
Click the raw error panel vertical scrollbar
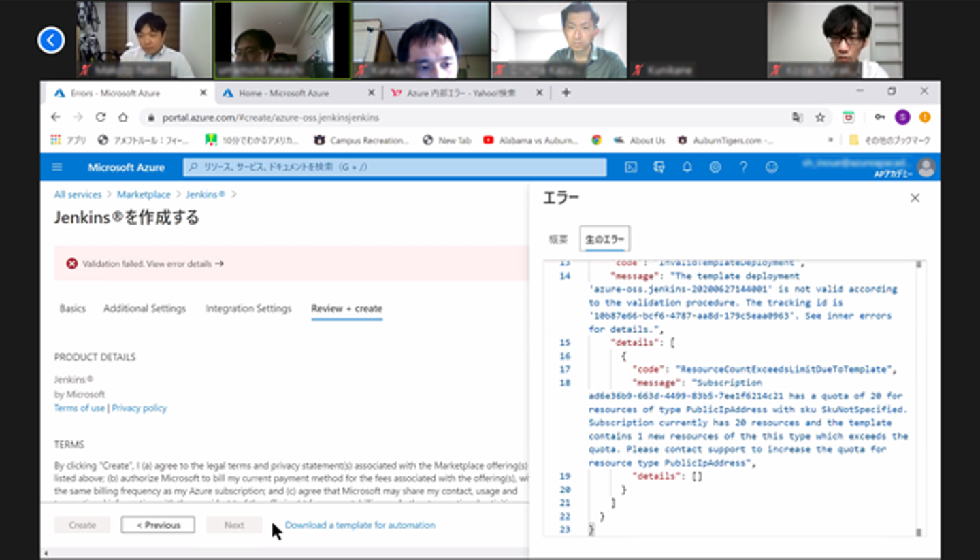pyautogui.click(x=919, y=398)
